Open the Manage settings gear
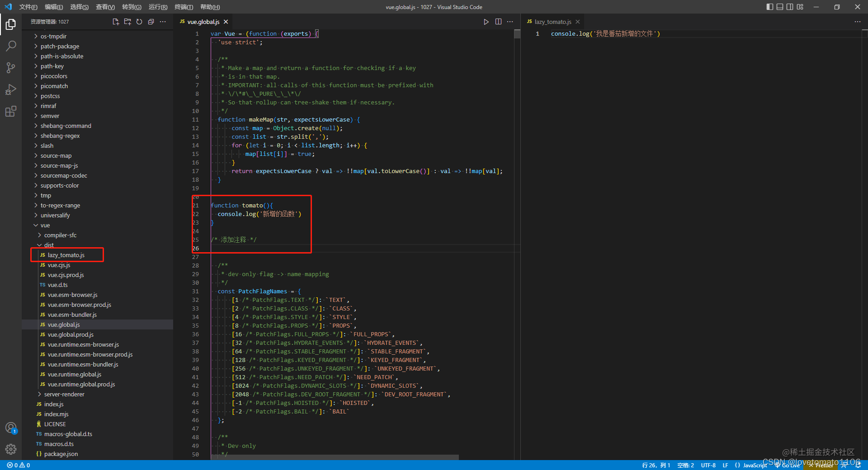Viewport: 868px width, 470px height. (11, 449)
